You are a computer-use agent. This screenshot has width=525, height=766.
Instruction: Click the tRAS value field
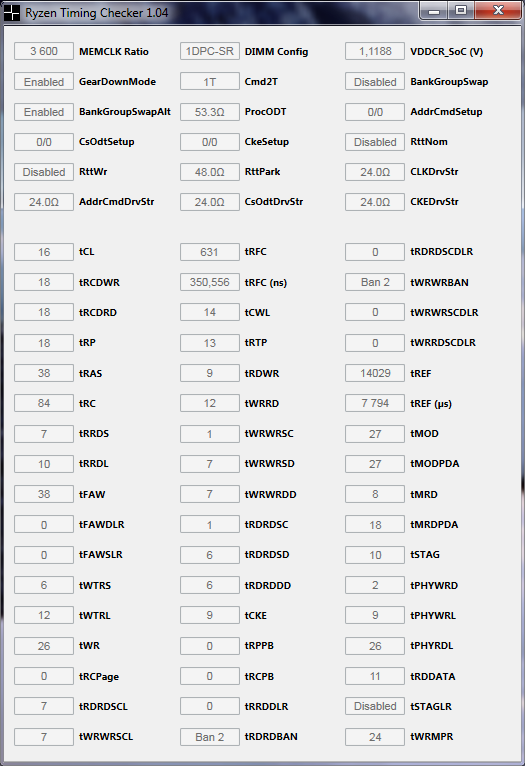tap(44, 373)
